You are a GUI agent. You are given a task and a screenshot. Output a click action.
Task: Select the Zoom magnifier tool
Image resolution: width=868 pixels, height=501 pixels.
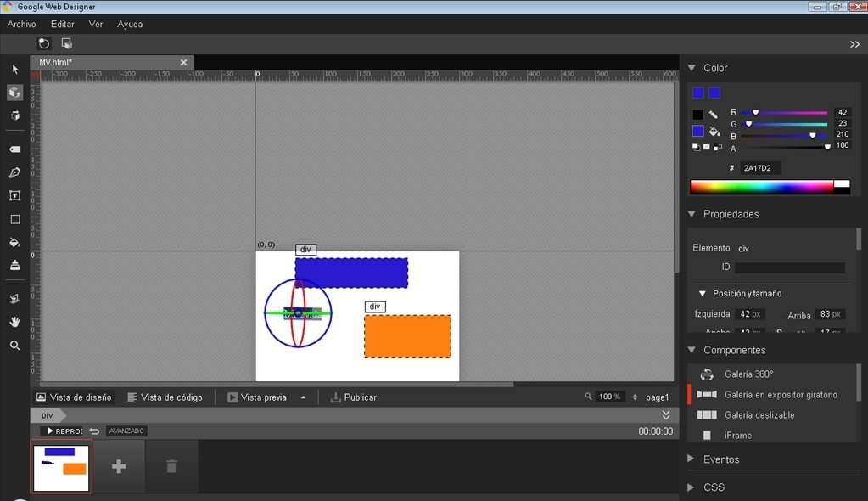pyautogui.click(x=15, y=346)
